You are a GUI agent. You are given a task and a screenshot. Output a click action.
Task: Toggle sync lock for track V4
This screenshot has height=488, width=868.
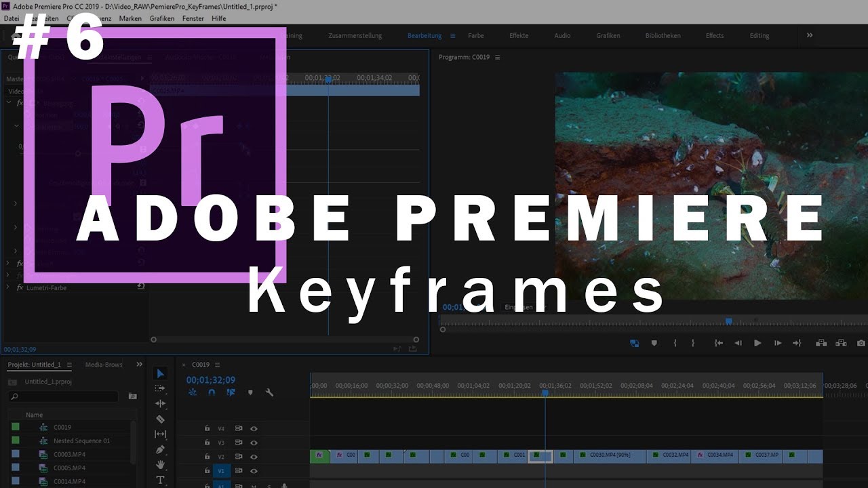239,428
